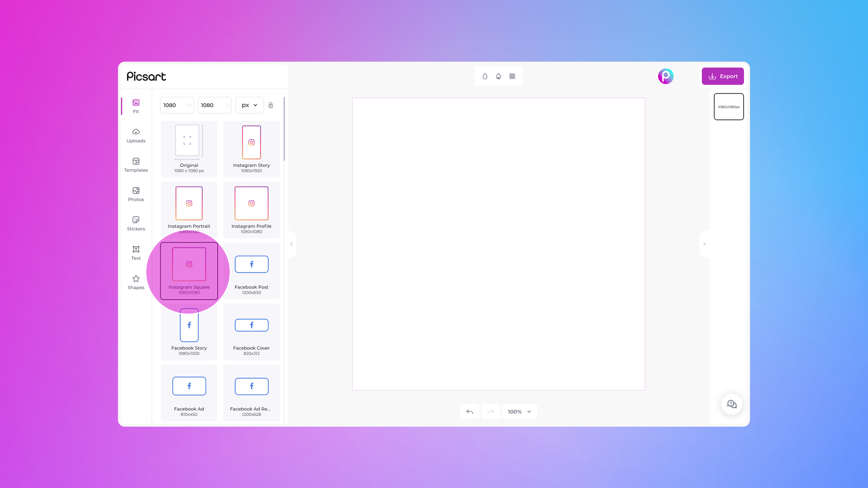Screen dimensions: 868x488
Task: Click the undo arrow button
Action: (x=470, y=411)
